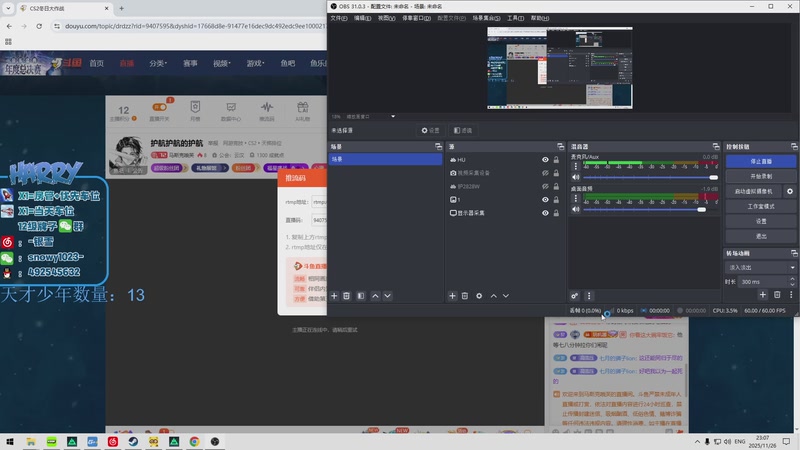800x450 pixels.
Task: Increase transition duration with up arrow
Action: [x=792, y=279]
